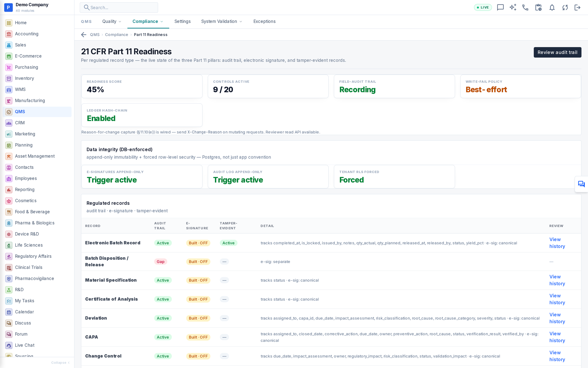This screenshot has height=368, width=588.
Task: Collapse the sidebar
Action: pyautogui.click(x=60, y=362)
